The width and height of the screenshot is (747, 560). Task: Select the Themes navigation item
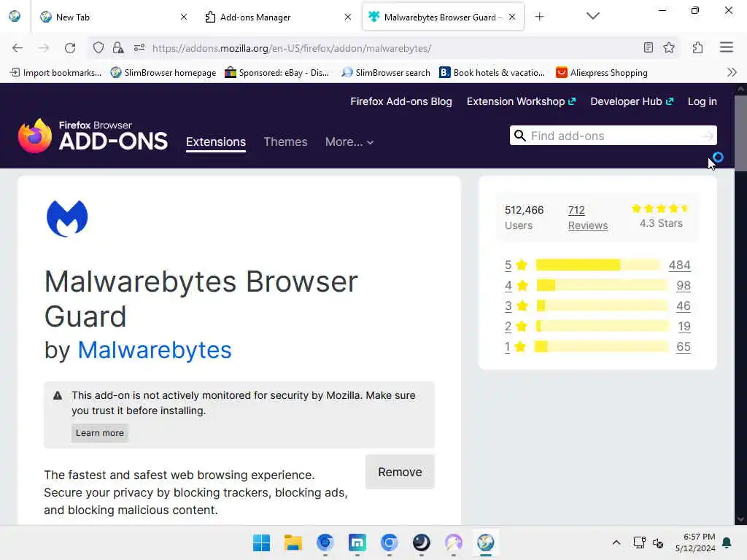coord(285,142)
